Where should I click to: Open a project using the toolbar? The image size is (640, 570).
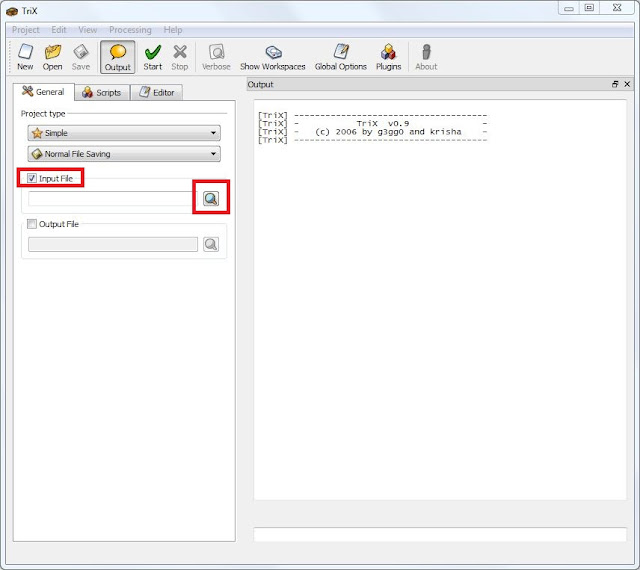coord(53,57)
